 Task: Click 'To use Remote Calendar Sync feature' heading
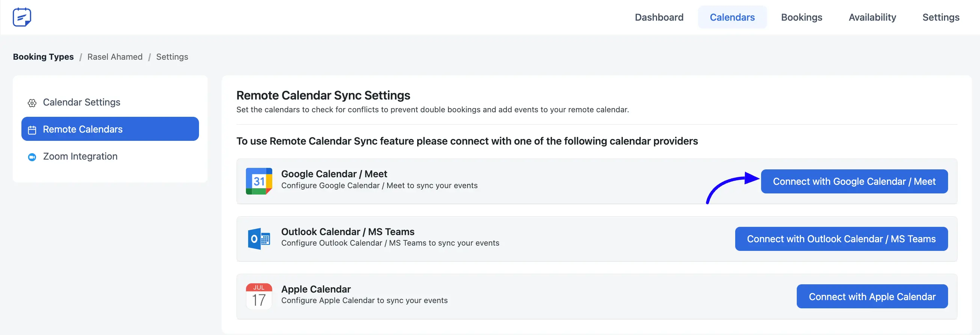coord(467,141)
